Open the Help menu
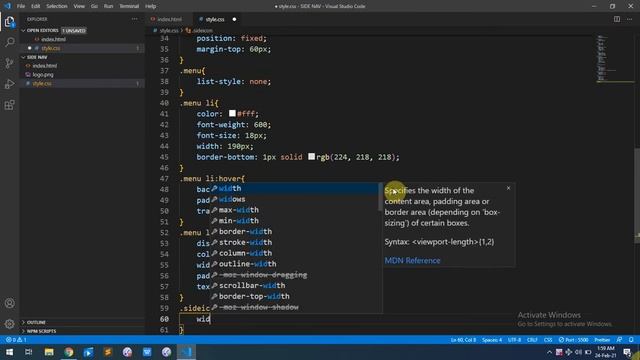Viewport: 640px width, 360px height. (151, 6)
